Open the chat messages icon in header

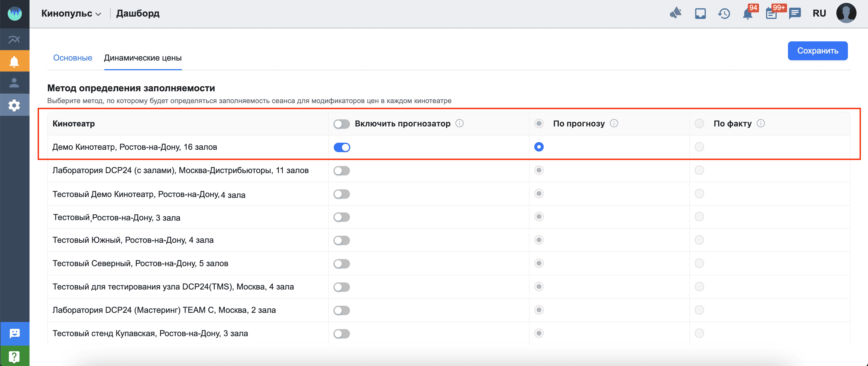coord(795,14)
